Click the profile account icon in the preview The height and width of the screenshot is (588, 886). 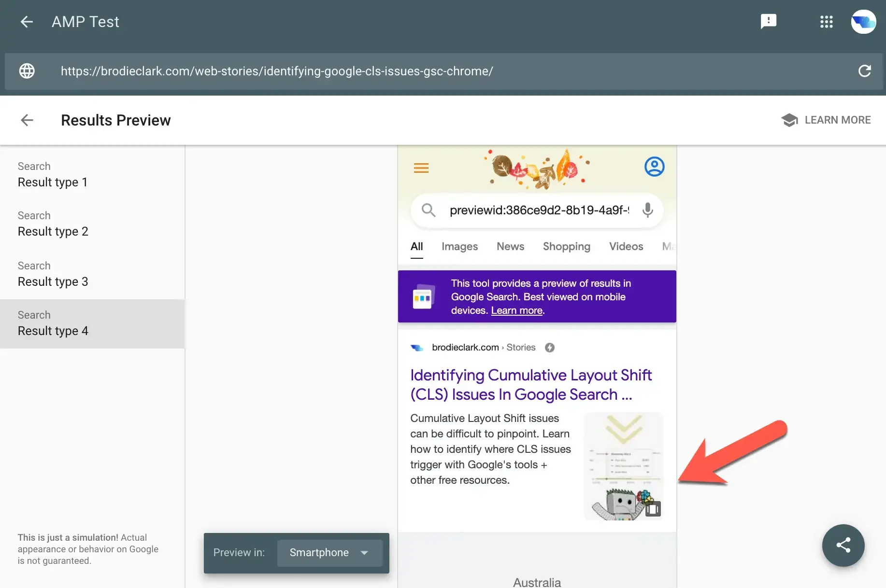coord(654,167)
